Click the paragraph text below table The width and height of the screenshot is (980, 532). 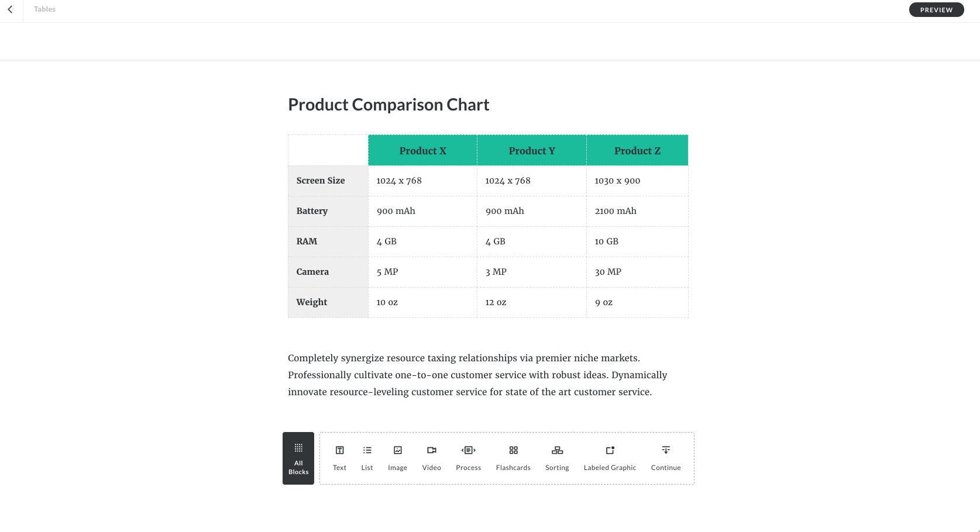[477, 375]
